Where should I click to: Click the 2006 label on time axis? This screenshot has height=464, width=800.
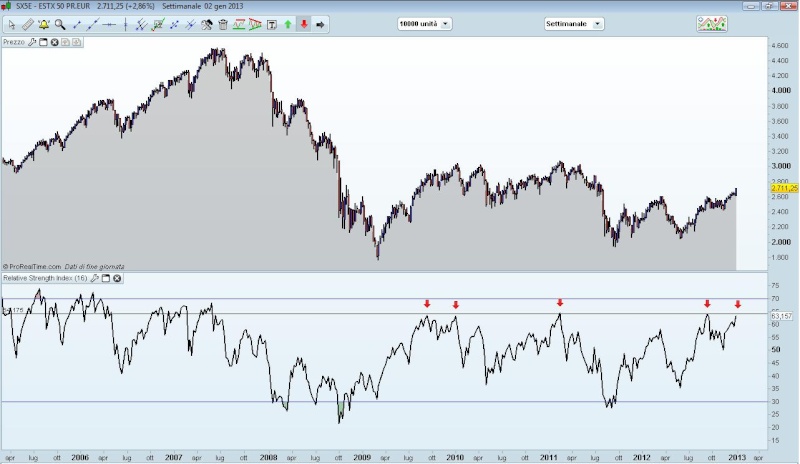[x=80, y=457]
